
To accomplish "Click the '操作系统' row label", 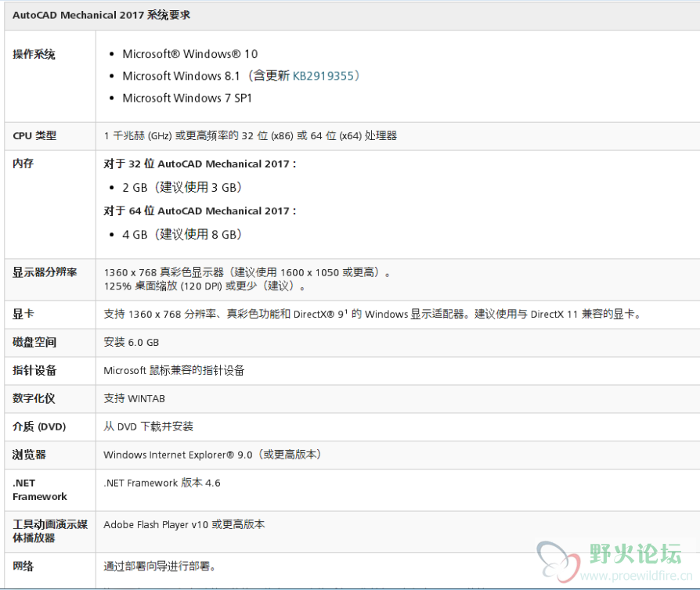I will point(34,55).
